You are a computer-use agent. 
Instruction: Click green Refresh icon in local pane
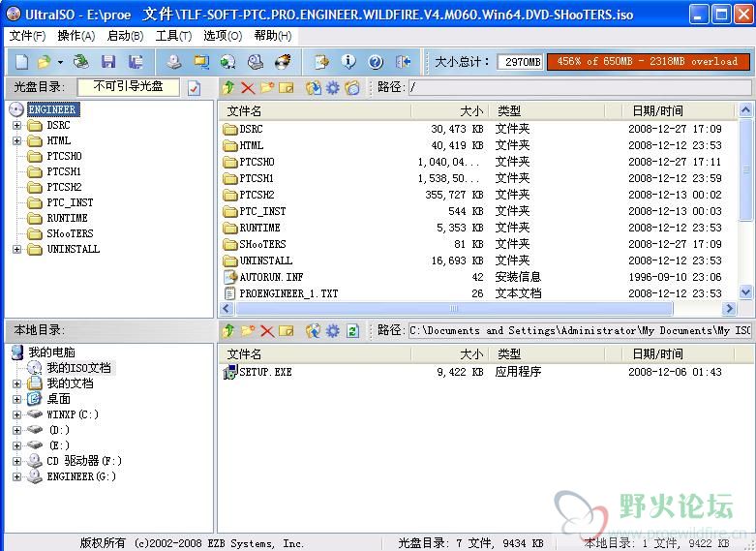coord(352,331)
